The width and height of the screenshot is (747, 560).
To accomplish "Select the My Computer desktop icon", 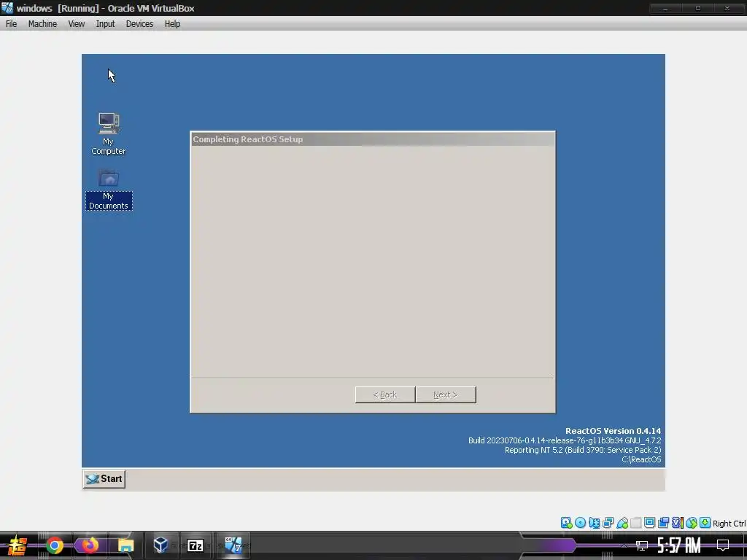I will pyautogui.click(x=109, y=134).
